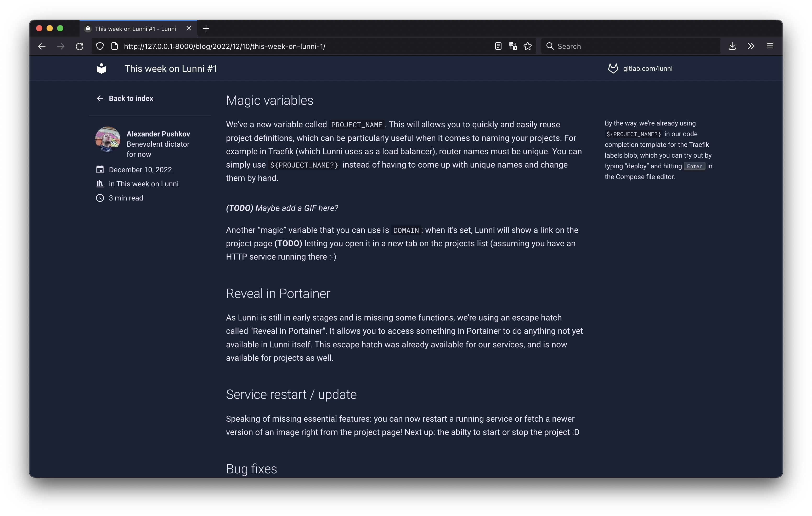Show more tools overflow chevron
The height and width of the screenshot is (516, 812).
coord(751,46)
